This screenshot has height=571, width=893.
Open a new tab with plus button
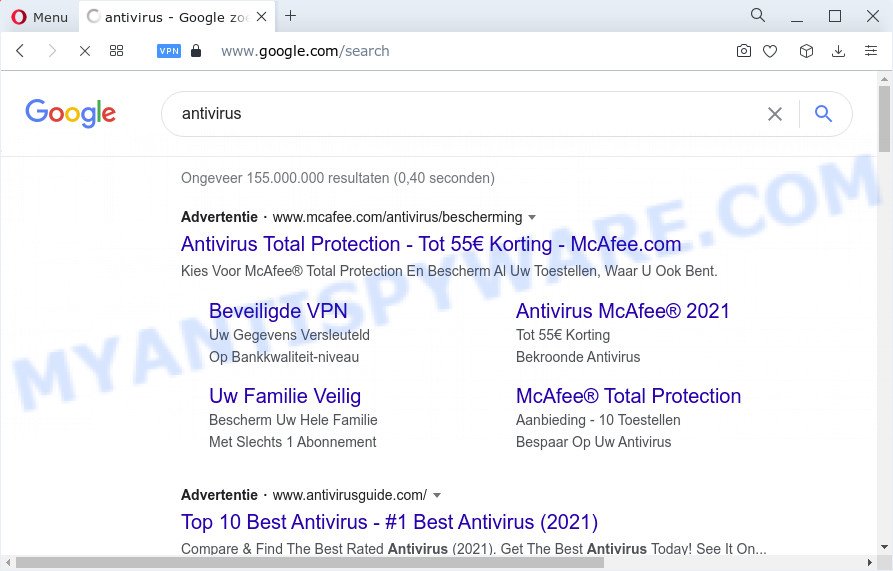point(290,16)
